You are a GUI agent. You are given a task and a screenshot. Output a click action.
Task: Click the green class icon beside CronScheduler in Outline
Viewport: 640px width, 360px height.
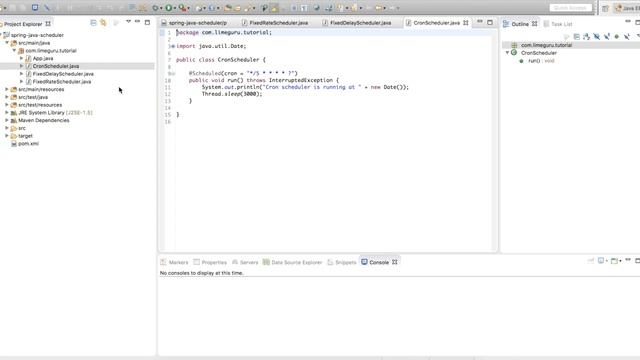click(x=514, y=53)
